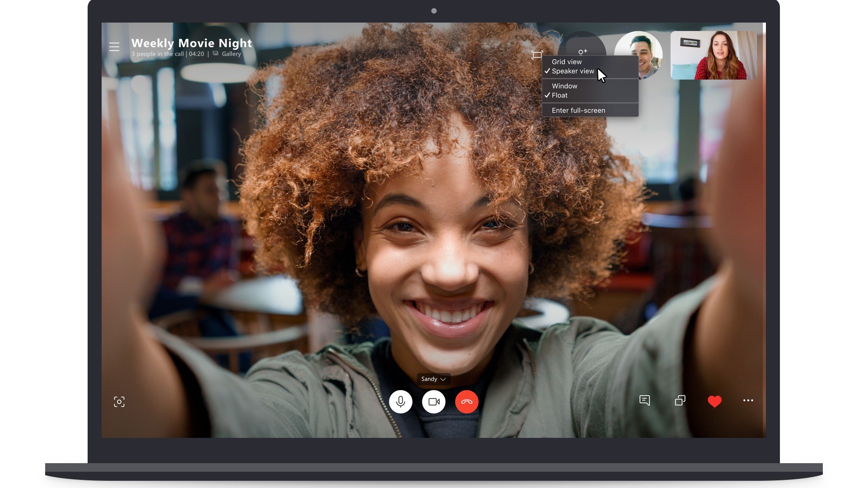868x488 pixels.
Task: Switch layout to Window mode
Action: coord(564,86)
